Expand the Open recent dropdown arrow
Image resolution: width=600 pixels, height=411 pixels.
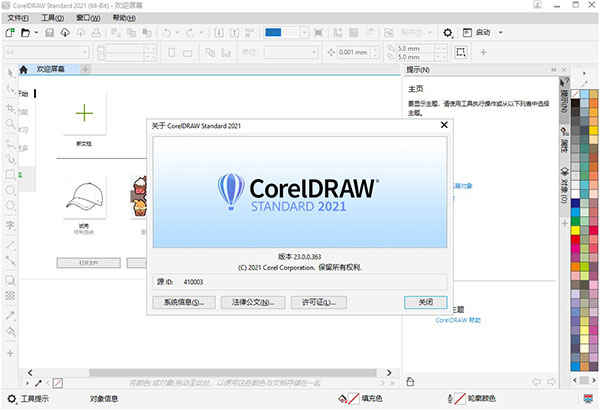tap(36, 33)
